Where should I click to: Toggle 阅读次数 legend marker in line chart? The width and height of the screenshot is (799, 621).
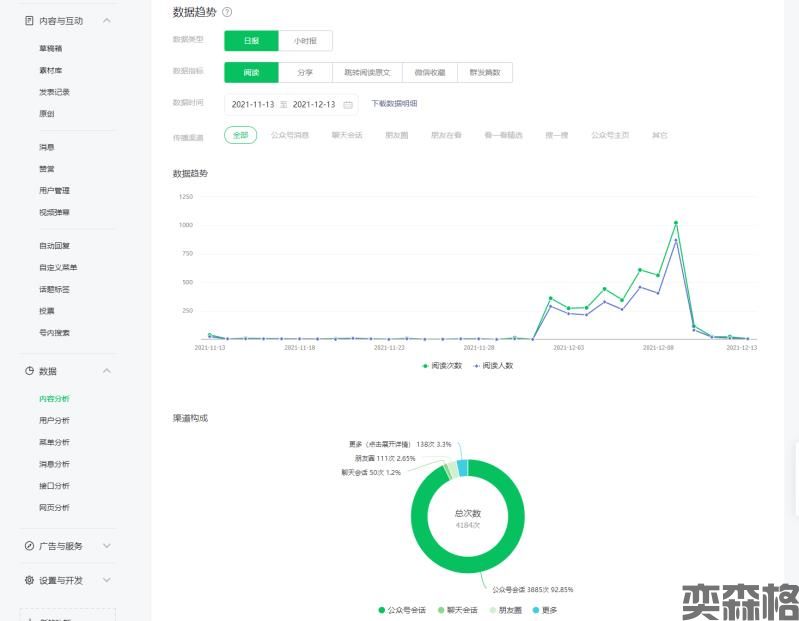pyautogui.click(x=426, y=366)
